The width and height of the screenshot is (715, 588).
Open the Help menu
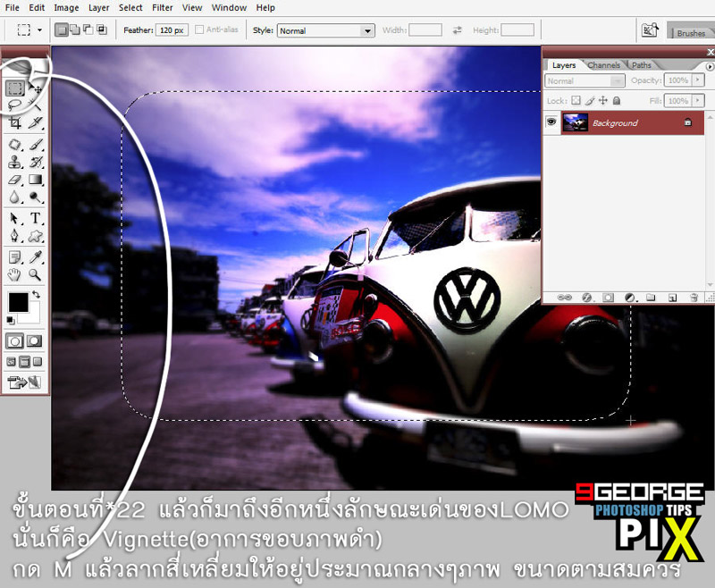(265, 8)
